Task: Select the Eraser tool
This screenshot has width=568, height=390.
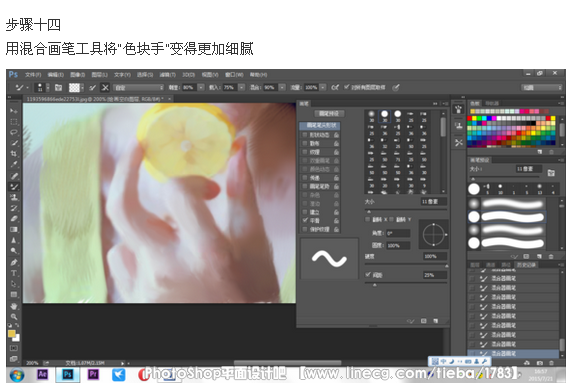Action: click(x=14, y=218)
